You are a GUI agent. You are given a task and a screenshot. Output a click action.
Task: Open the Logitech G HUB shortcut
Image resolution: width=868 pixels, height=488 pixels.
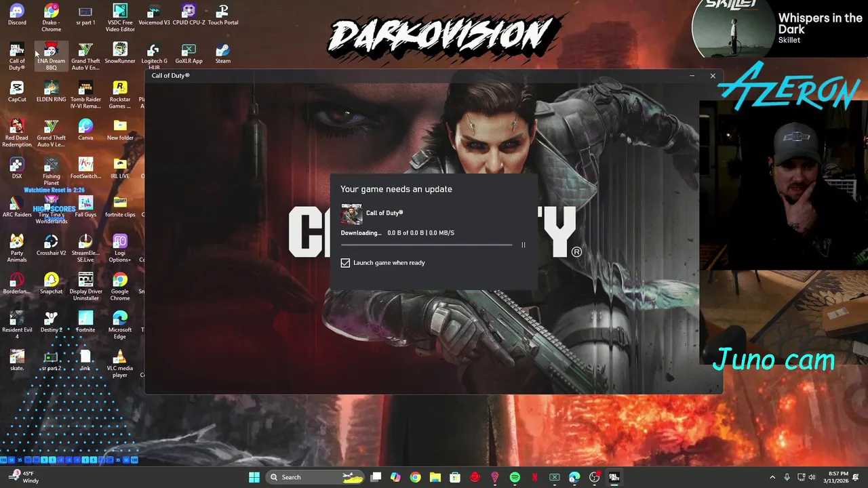(154, 56)
